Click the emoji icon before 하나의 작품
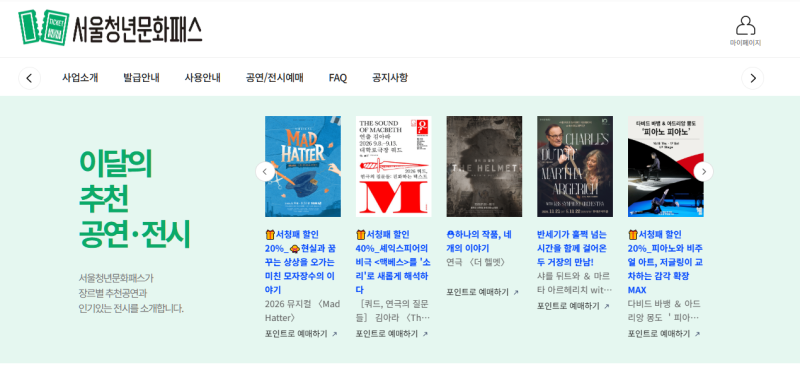The image size is (800, 374). [x=450, y=235]
